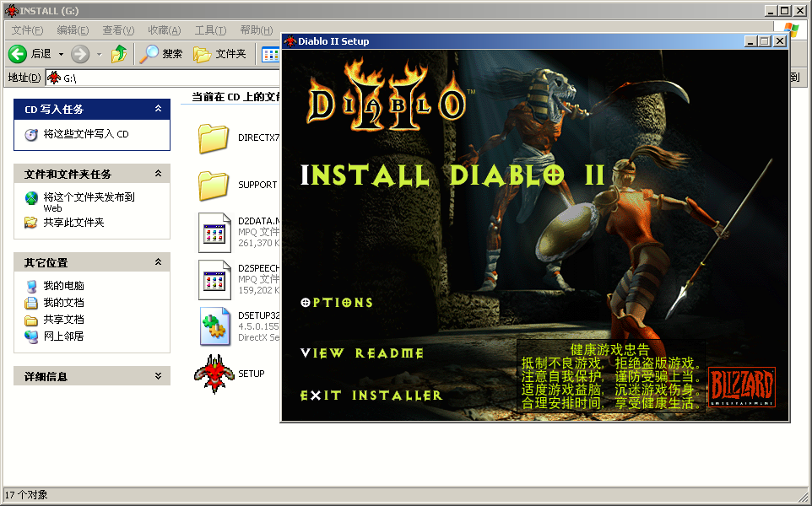This screenshot has height=506, width=812.
Task: Click the Blizzard Entertainment logo
Action: [742, 387]
